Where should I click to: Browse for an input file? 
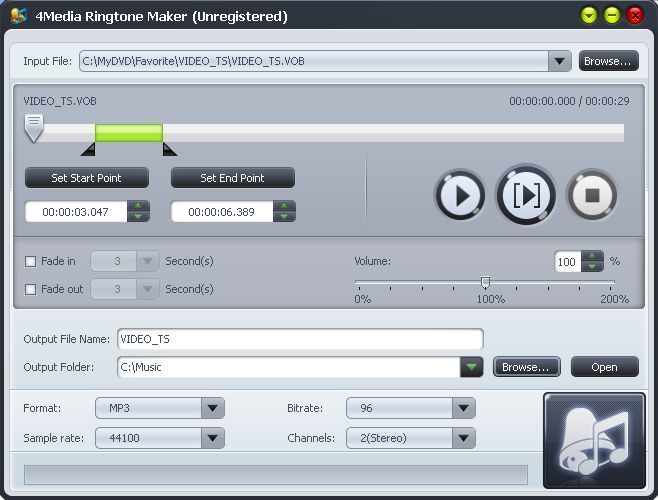coord(608,61)
